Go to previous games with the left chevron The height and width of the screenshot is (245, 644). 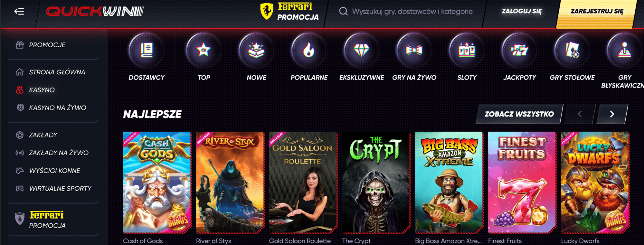pos(580,114)
